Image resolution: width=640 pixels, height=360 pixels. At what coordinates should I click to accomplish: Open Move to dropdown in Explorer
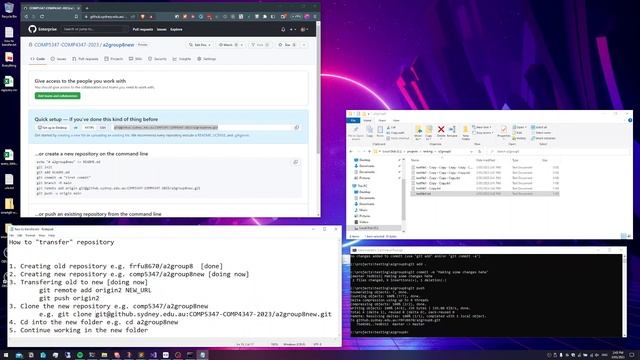[418, 133]
